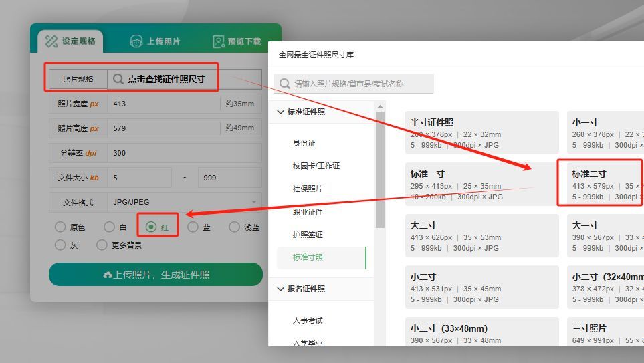Click the category list scrollbar thumb
The height and width of the screenshot is (363, 644).
click(380, 169)
